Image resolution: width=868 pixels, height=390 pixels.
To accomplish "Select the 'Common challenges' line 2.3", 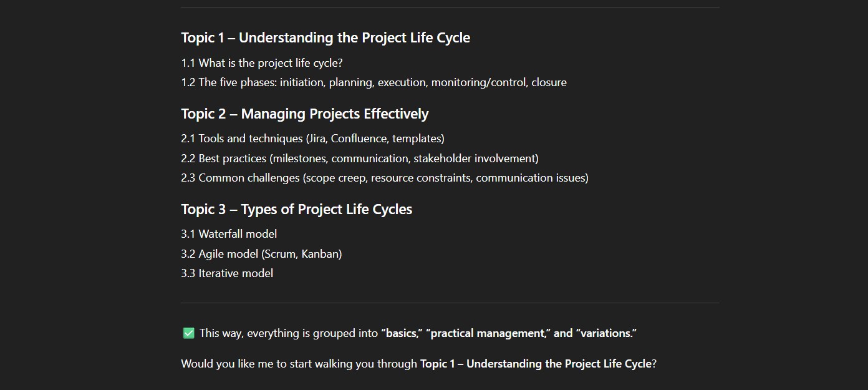I will tap(385, 178).
